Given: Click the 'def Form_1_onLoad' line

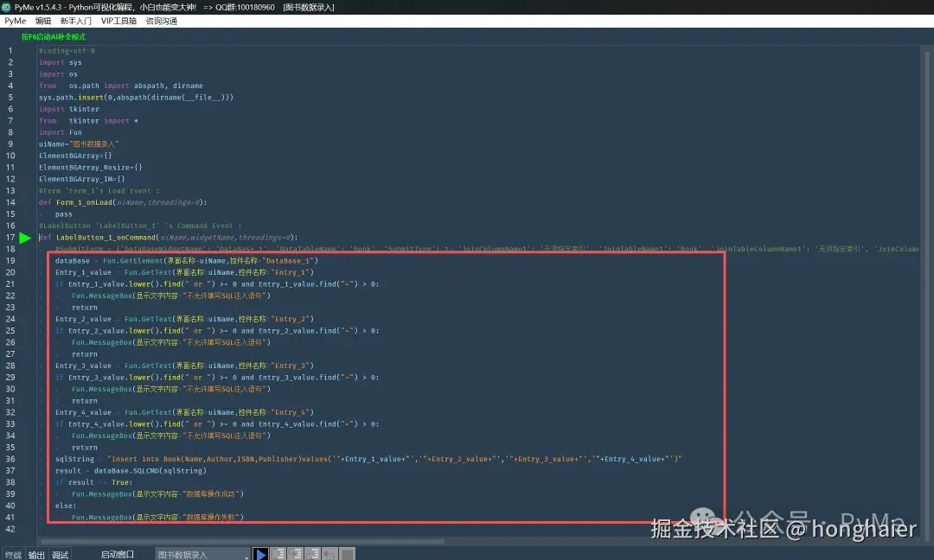Looking at the screenshot, I should click(x=123, y=202).
